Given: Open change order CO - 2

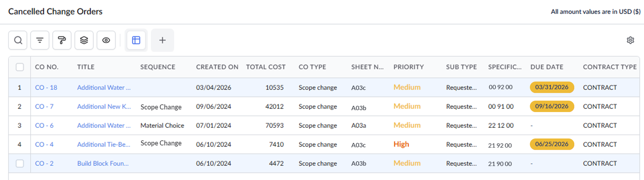Looking at the screenshot, I should (x=44, y=163).
